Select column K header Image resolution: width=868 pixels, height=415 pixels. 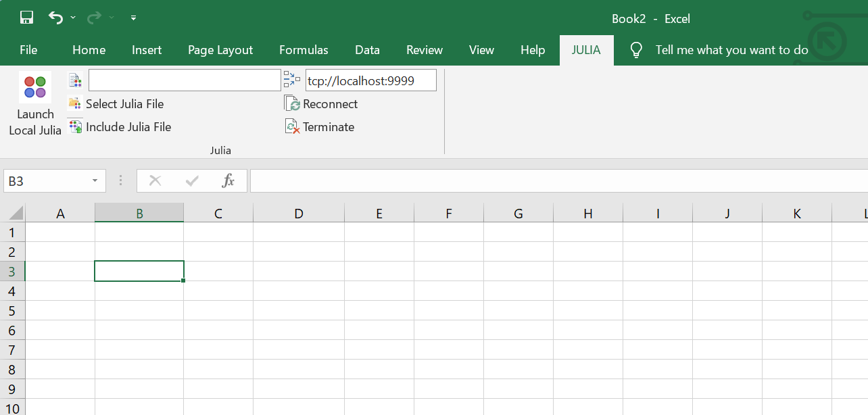[x=797, y=214]
